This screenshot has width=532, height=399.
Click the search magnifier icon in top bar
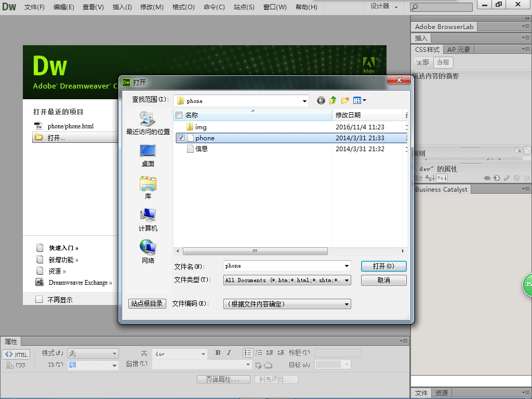pos(415,7)
